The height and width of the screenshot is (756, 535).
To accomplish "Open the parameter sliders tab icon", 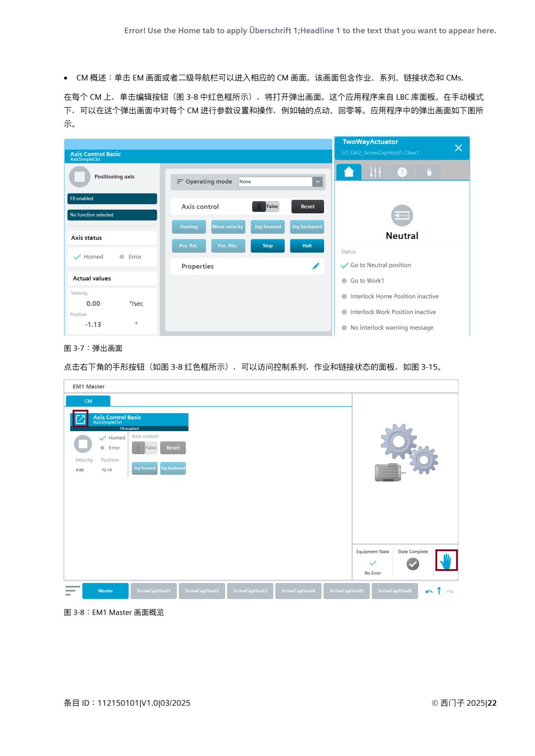I will click(375, 172).
